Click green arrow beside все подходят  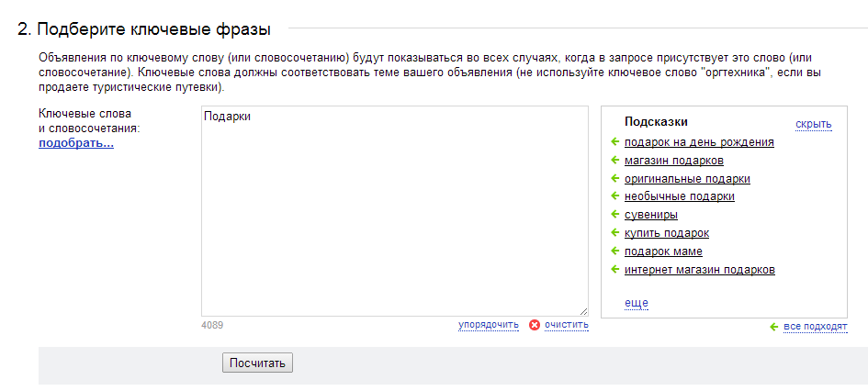pyautogui.click(x=774, y=328)
